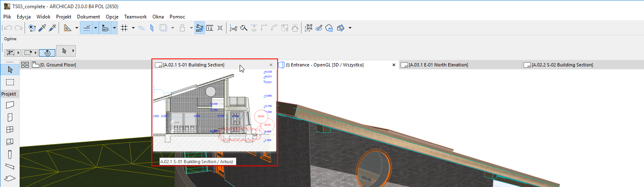Screen dimensions: 644x187
Task: Select the Window tool in toolbox
Action: (10, 130)
